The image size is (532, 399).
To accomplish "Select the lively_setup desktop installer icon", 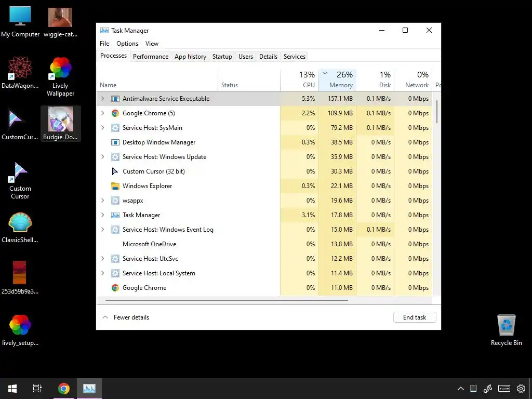I will (20, 330).
